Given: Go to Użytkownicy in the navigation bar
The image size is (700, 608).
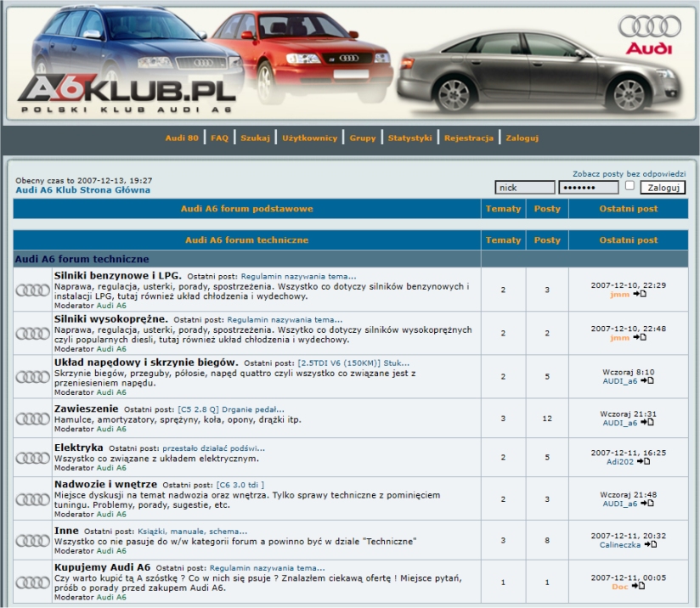Looking at the screenshot, I should (x=309, y=138).
